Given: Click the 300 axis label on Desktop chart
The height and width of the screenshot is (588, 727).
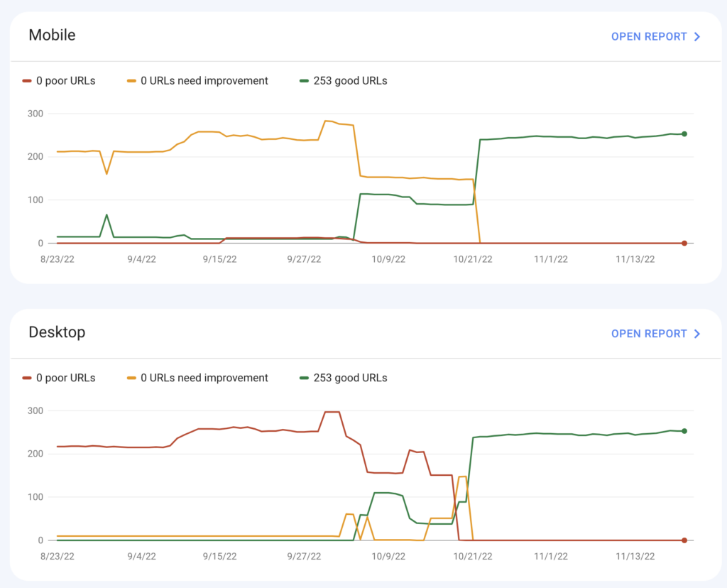Looking at the screenshot, I should click(35, 411).
